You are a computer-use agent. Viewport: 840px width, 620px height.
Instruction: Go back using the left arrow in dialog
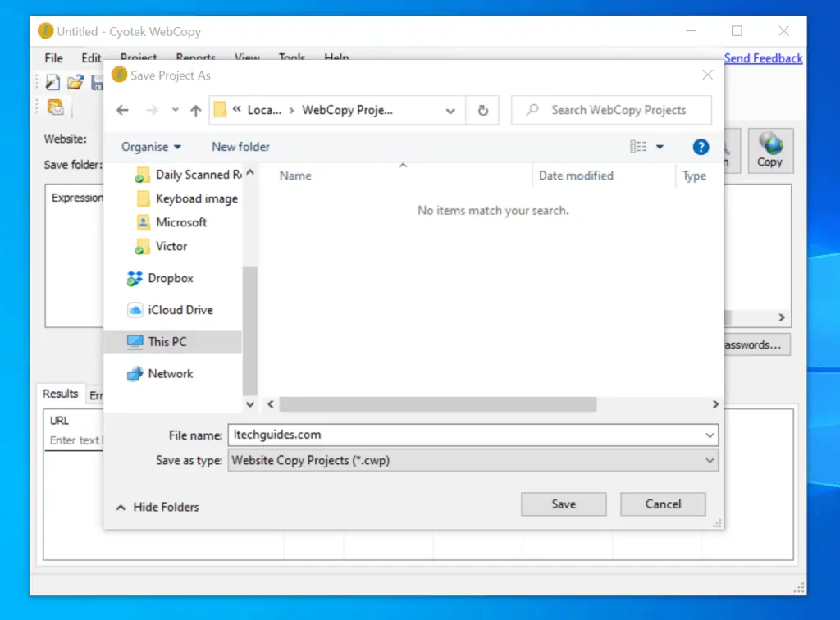pos(123,110)
